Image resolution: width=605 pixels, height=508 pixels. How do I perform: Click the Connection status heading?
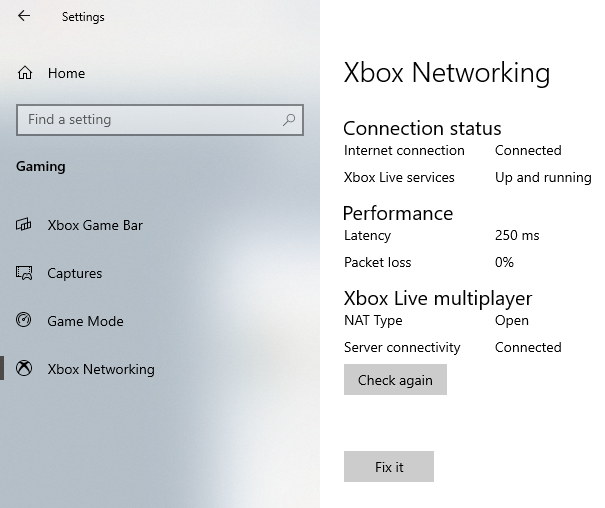coord(422,128)
